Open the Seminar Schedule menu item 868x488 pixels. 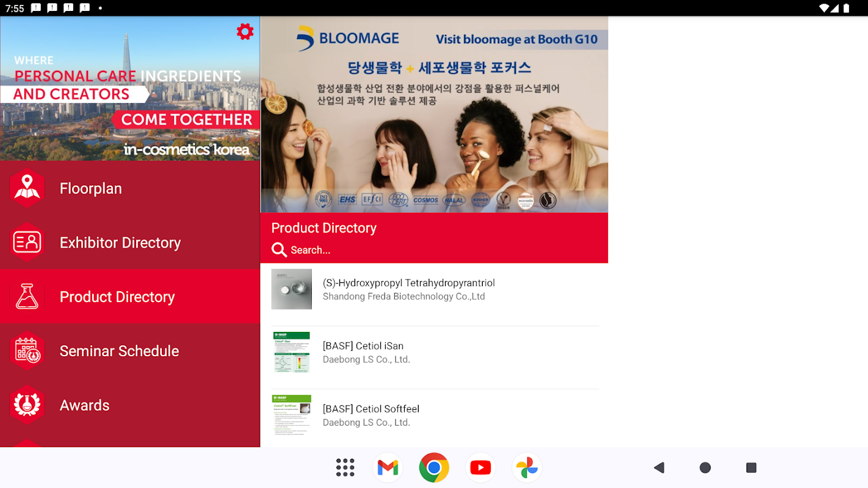pyautogui.click(x=130, y=351)
